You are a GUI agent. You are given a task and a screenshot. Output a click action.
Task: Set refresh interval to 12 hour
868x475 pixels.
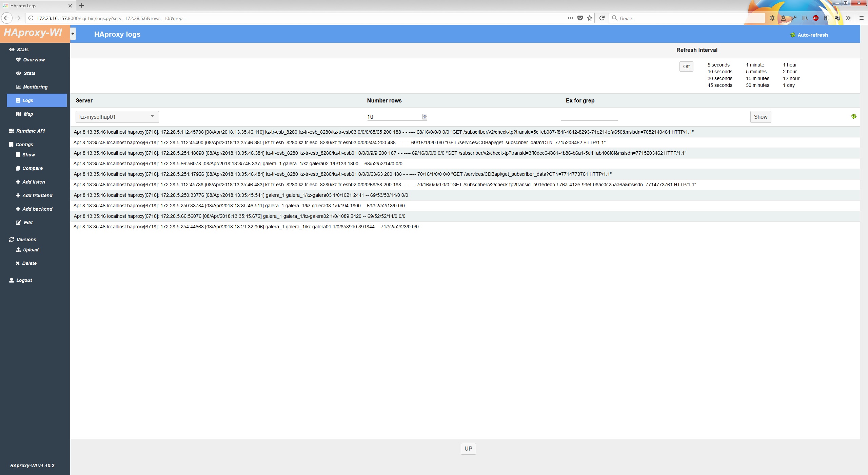[791, 78]
